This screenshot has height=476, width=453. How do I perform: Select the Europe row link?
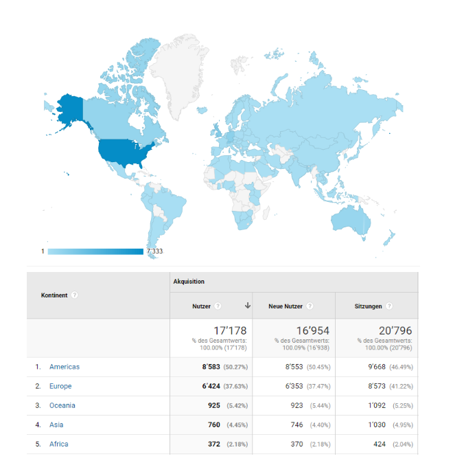pyautogui.click(x=60, y=386)
